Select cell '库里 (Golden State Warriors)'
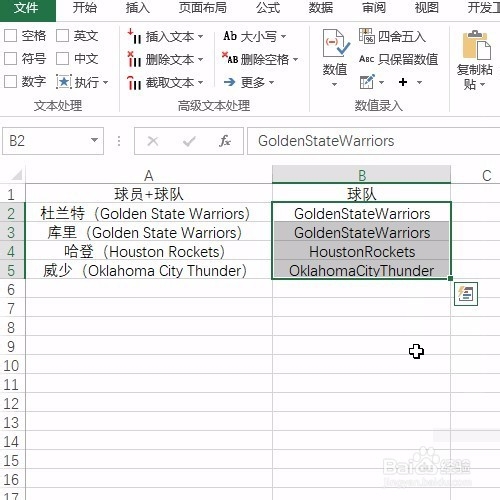Viewport: 500px width, 500px height. (x=149, y=232)
